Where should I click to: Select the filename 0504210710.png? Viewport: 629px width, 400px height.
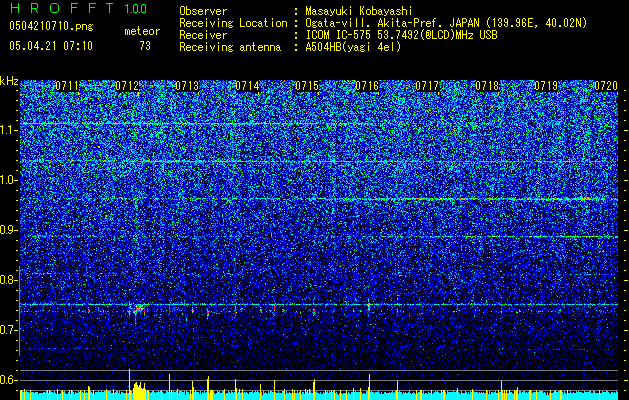pyautogui.click(x=51, y=27)
